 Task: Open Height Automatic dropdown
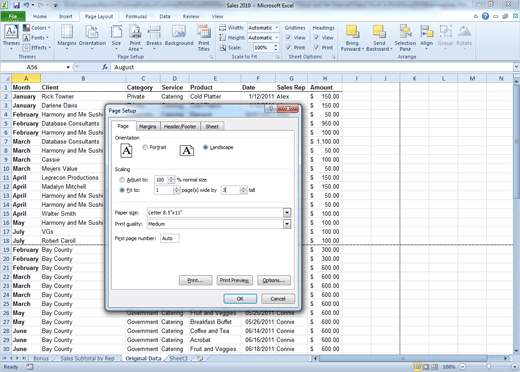point(277,38)
